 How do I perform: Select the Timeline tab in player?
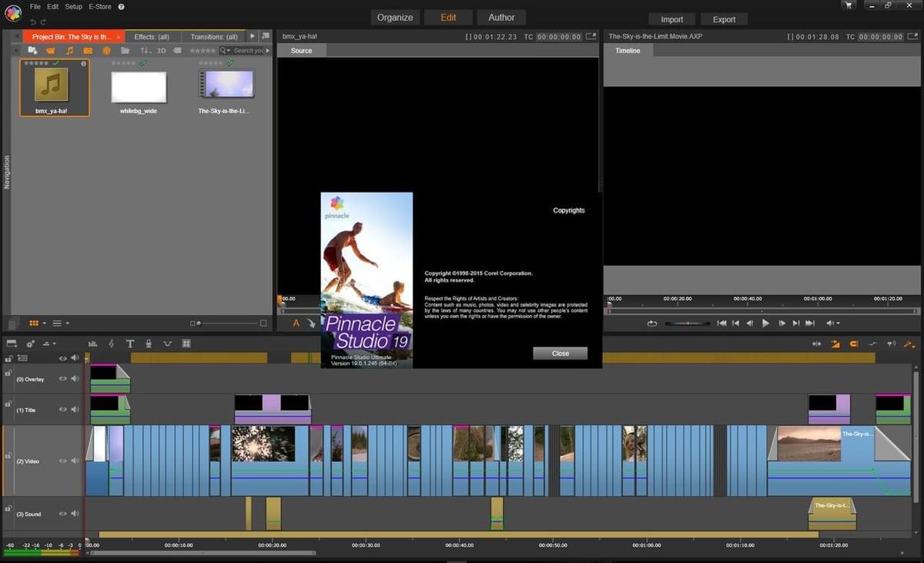(627, 50)
